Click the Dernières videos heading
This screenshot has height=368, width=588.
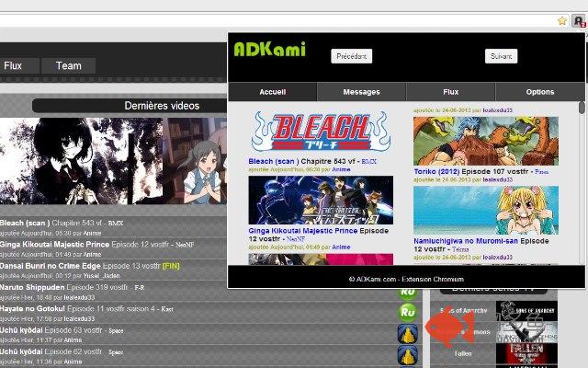point(162,106)
